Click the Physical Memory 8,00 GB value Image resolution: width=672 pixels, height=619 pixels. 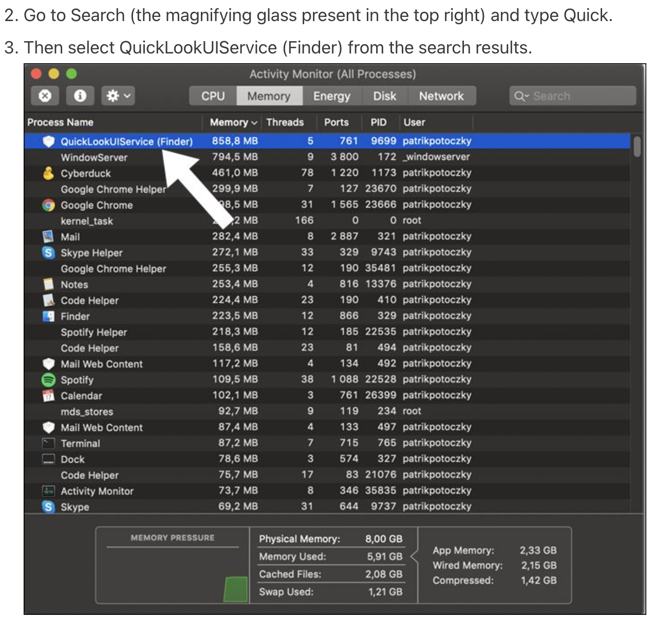tap(384, 539)
